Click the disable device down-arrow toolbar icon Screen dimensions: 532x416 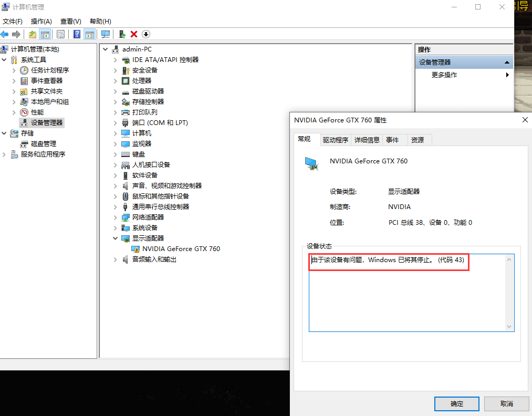click(x=146, y=34)
